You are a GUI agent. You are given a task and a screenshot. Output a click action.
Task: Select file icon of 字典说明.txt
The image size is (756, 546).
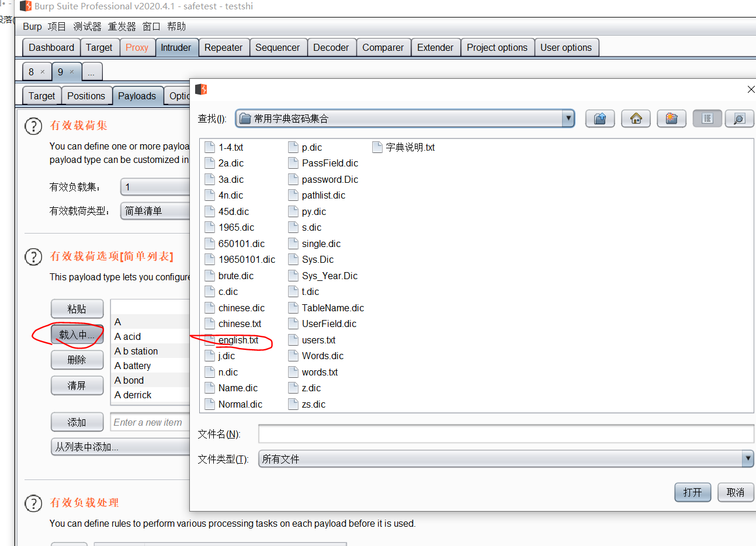pyautogui.click(x=377, y=147)
